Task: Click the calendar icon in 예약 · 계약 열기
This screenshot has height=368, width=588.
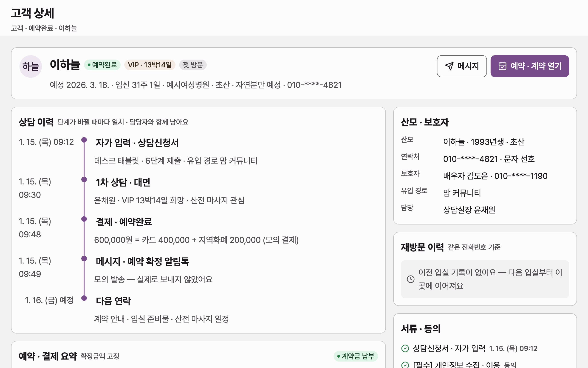Action: [x=502, y=66]
